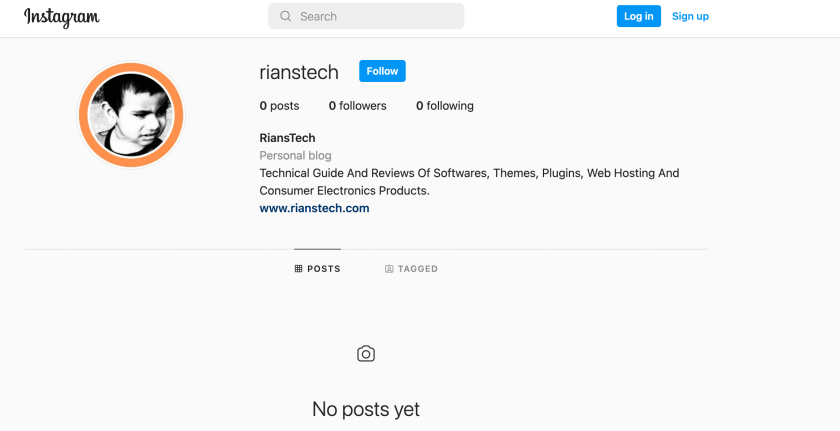Follow the rianstech account
Viewport: 840px width, 431px height.
pos(382,71)
